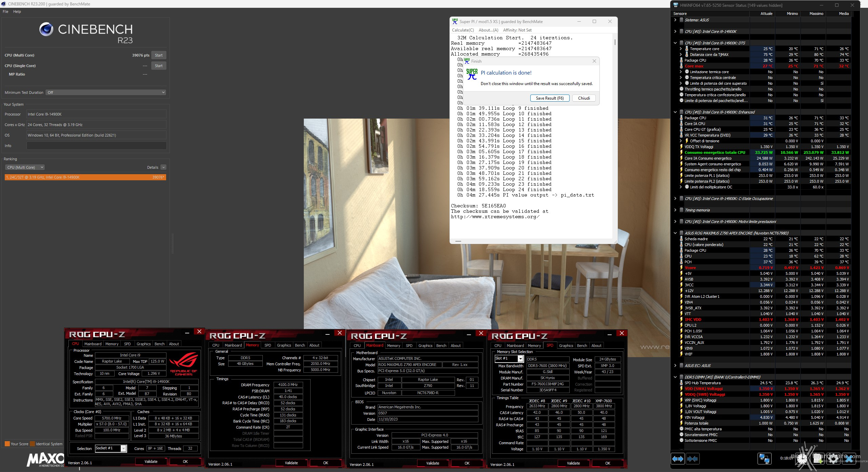The height and width of the screenshot is (472, 868).
Task: Open Super PI Calculate(C) menu
Action: [x=463, y=30]
